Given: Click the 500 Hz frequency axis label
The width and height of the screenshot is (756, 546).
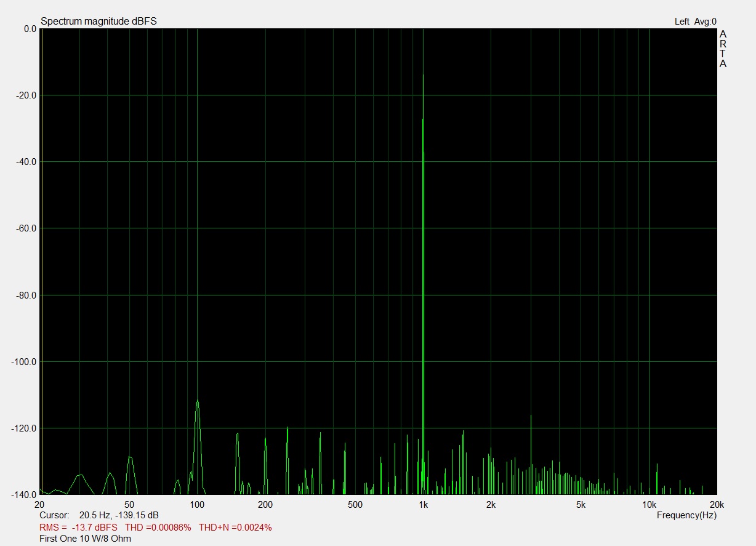Looking at the screenshot, I should click(355, 505).
